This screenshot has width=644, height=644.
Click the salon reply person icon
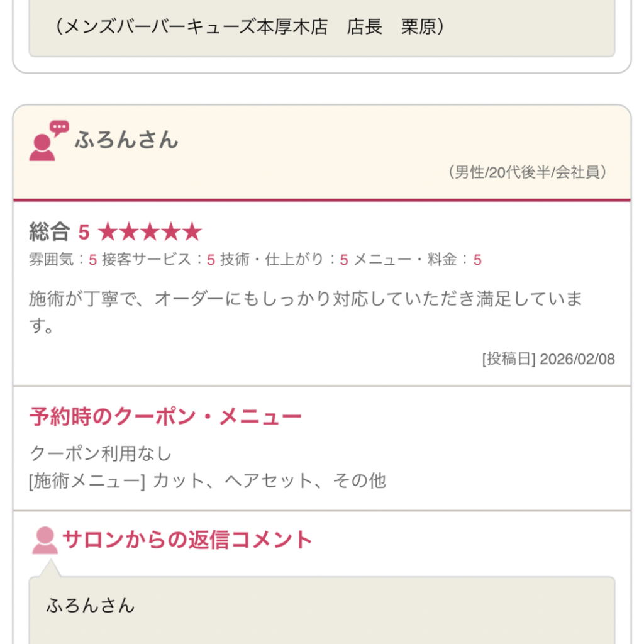45,540
